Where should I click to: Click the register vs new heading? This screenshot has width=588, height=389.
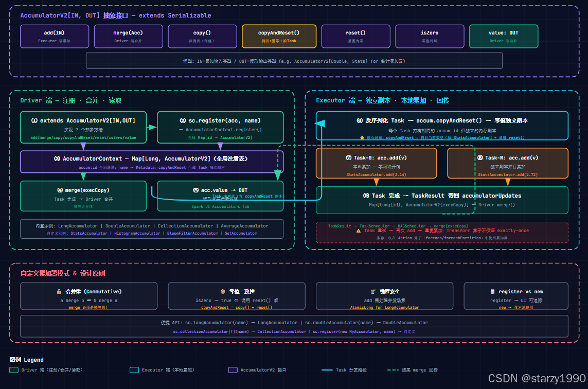pos(521,291)
